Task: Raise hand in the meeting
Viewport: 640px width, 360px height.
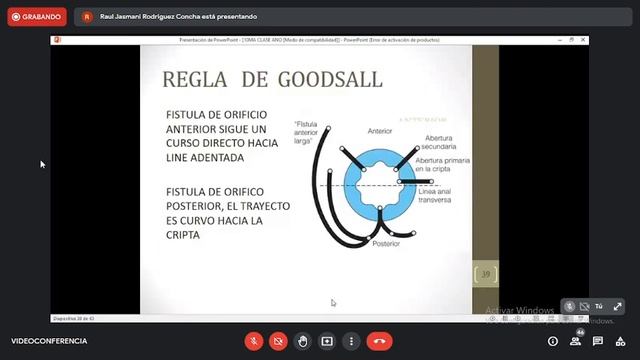Action: coord(302,341)
